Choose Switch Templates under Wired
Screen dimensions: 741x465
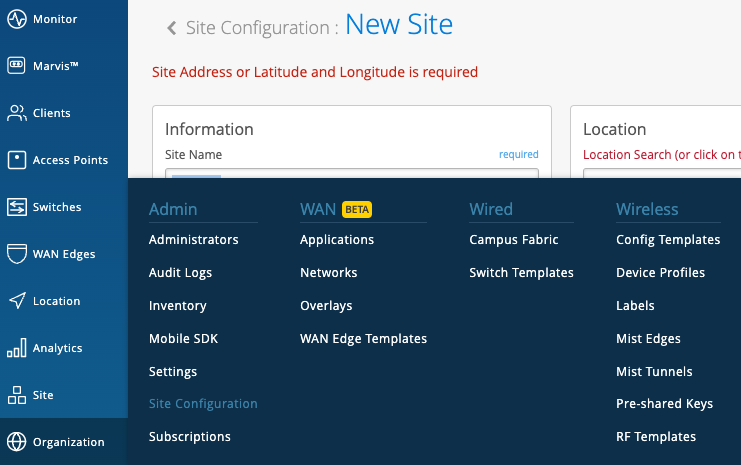(521, 273)
